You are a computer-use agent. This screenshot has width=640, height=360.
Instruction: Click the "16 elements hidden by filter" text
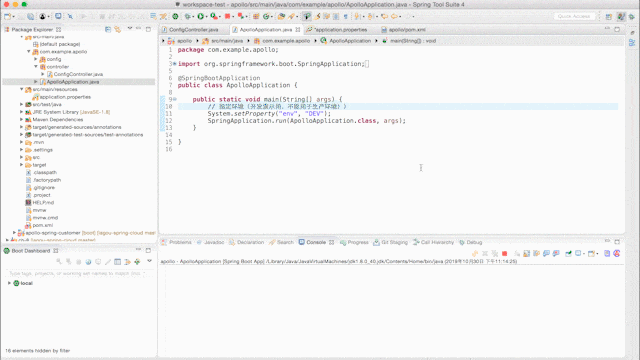coord(38,351)
